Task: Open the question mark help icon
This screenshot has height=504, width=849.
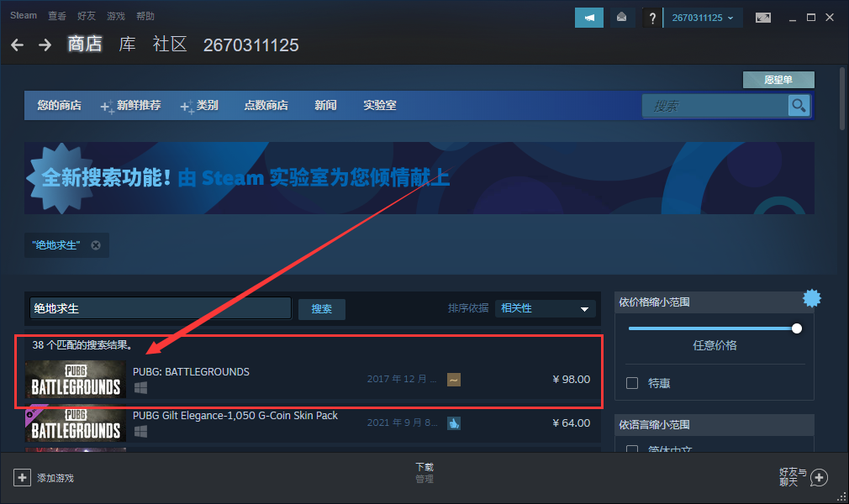Action: click(652, 18)
